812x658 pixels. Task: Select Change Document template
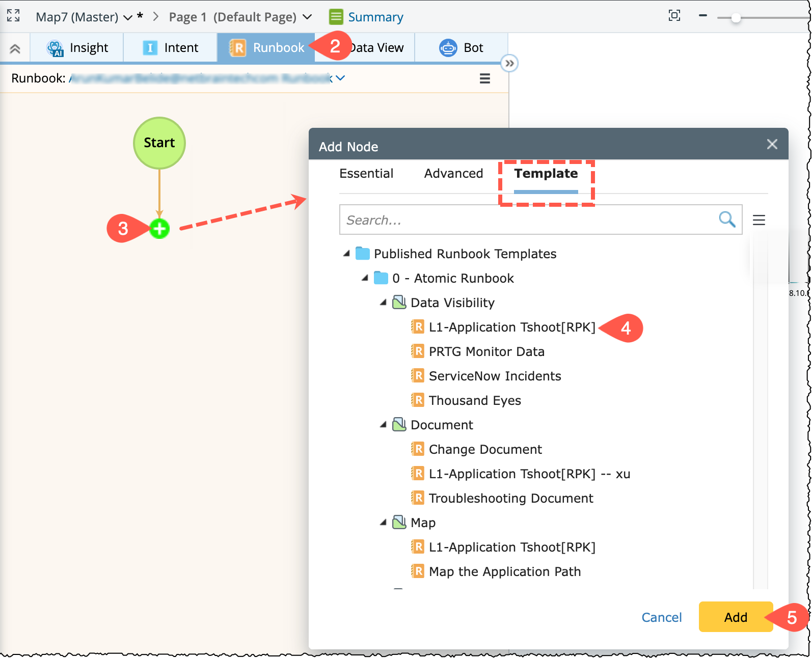485,449
